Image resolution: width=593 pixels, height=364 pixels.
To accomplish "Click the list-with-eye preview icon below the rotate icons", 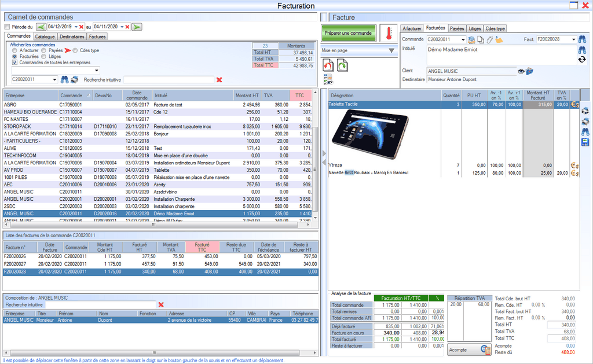I will click(x=328, y=79).
